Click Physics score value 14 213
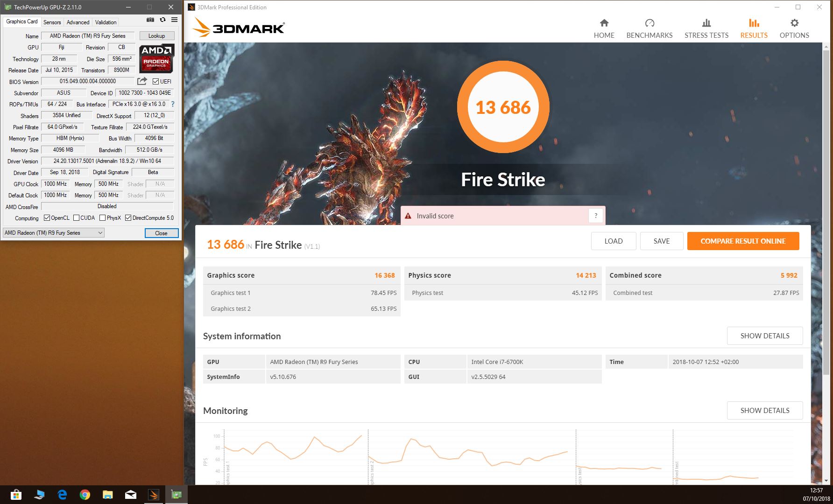 click(x=586, y=275)
